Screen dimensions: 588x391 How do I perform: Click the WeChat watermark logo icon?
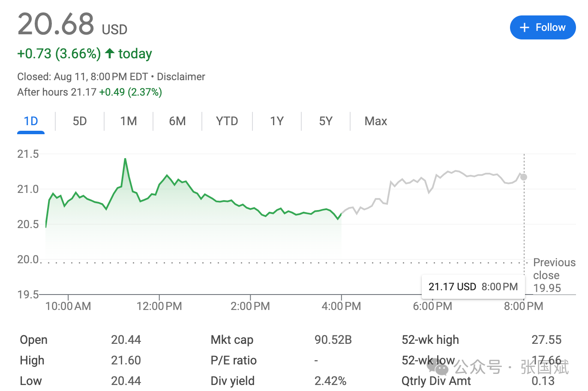(x=438, y=367)
